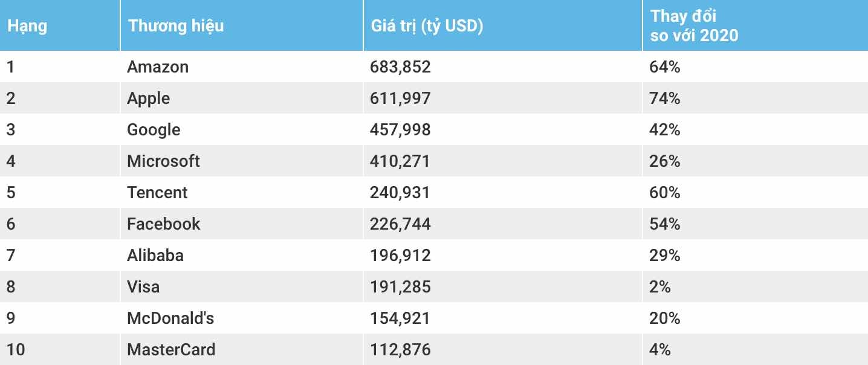Select the Alibaba brand cell
The height and width of the screenshot is (365, 868).
(x=155, y=255)
